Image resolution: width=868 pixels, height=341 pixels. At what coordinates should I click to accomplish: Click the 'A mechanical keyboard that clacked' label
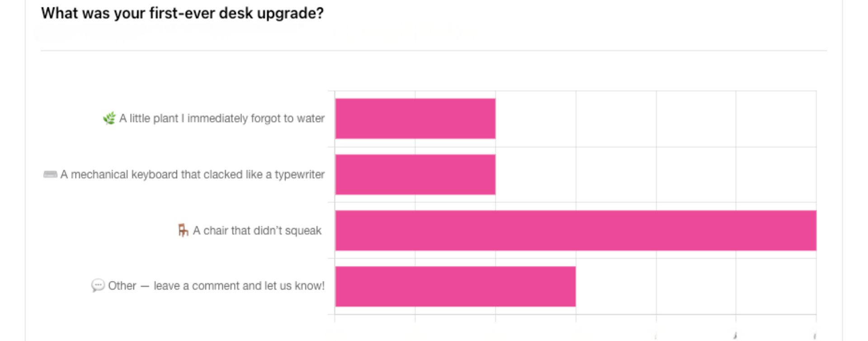[192, 175]
